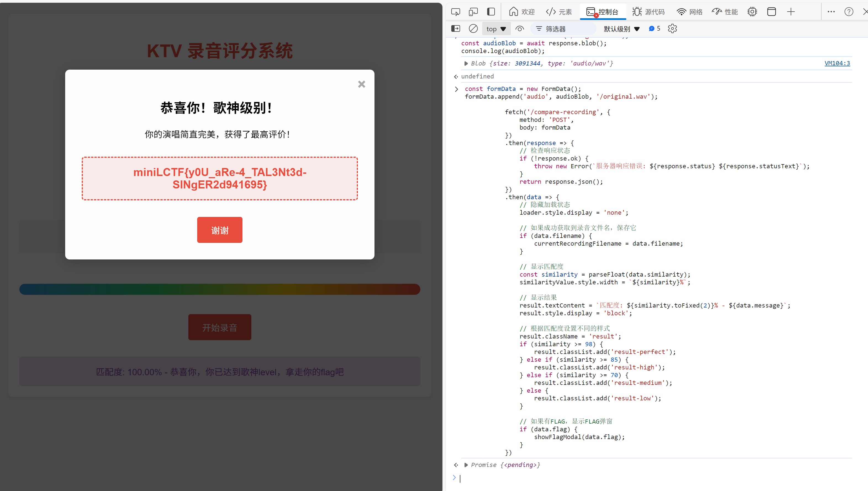This screenshot has width=868, height=491.
Task: Open console settings gear icon
Action: [672, 29]
